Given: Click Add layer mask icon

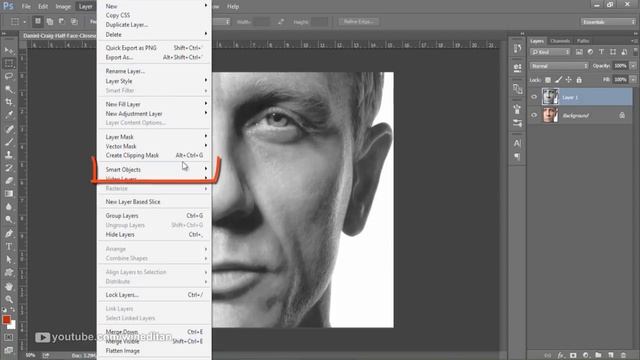Looking at the screenshot, I should [x=573, y=356].
